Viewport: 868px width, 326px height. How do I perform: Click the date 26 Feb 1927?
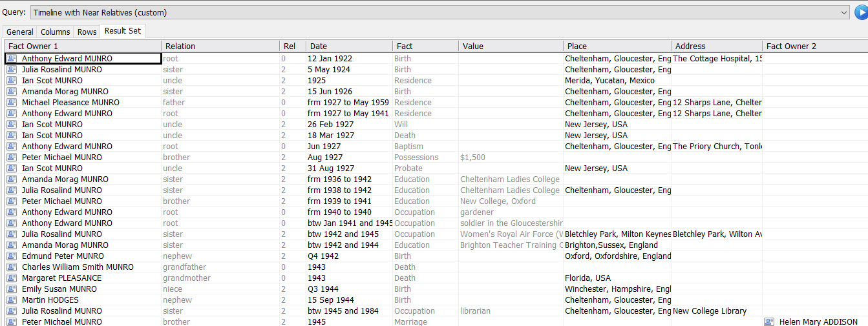coord(330,124)
